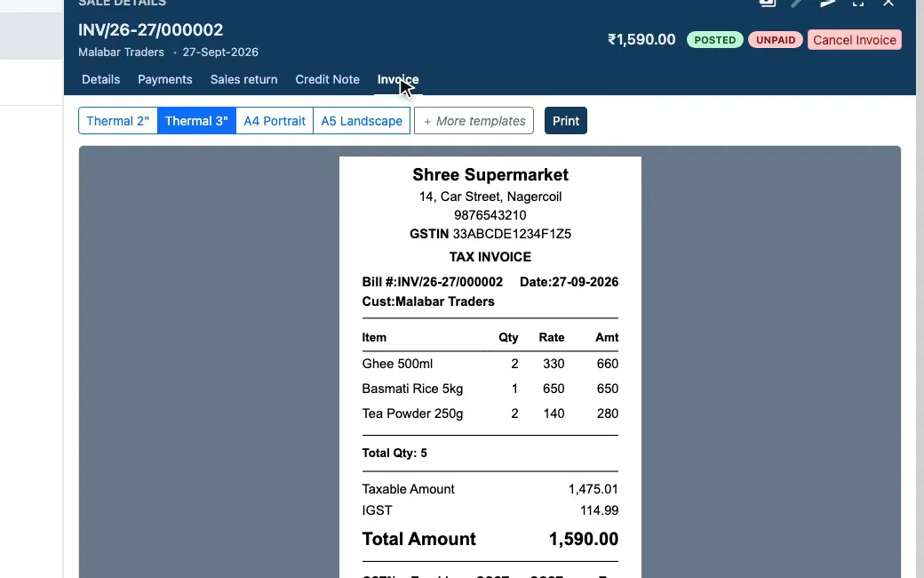Click the GSTIN 33ABCDE1234F1Z5 line
Screen dimensions: 924x578
point(490,234)
